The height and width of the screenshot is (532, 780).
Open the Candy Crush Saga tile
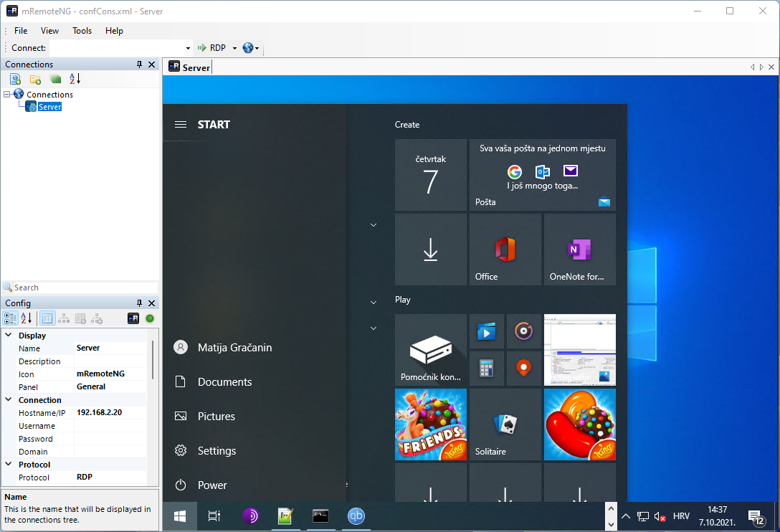[x=580, y=424]
